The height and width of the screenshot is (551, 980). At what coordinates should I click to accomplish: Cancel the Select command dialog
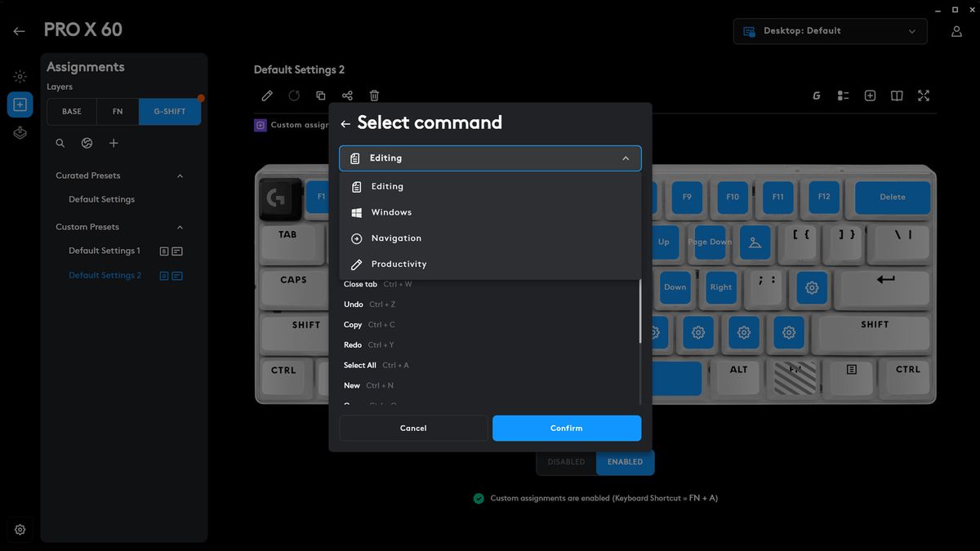[413, 428]
